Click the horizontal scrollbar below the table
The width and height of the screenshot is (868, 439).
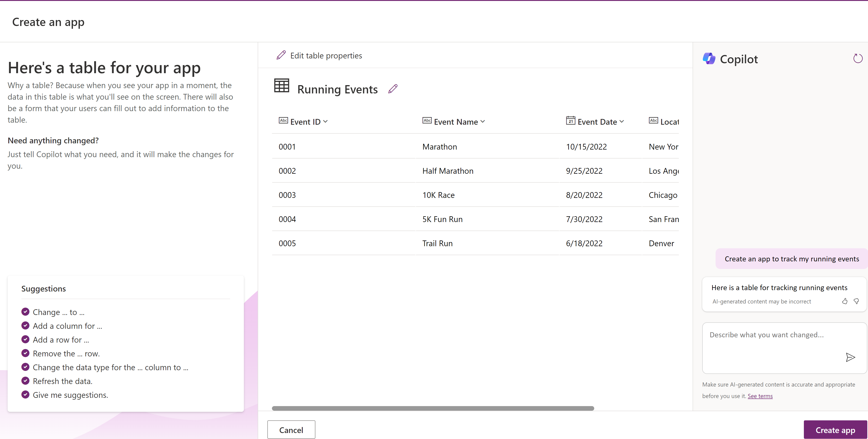(x=433, y=408)
